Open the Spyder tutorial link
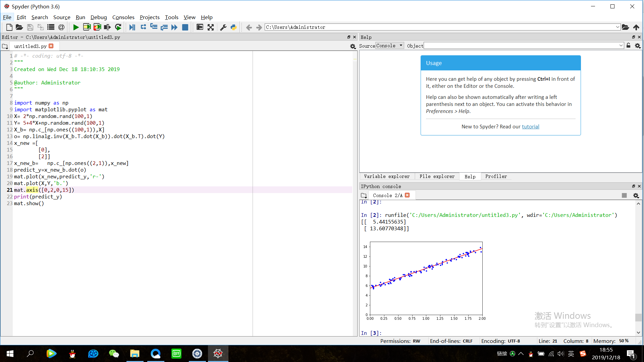 coord(531,127)
